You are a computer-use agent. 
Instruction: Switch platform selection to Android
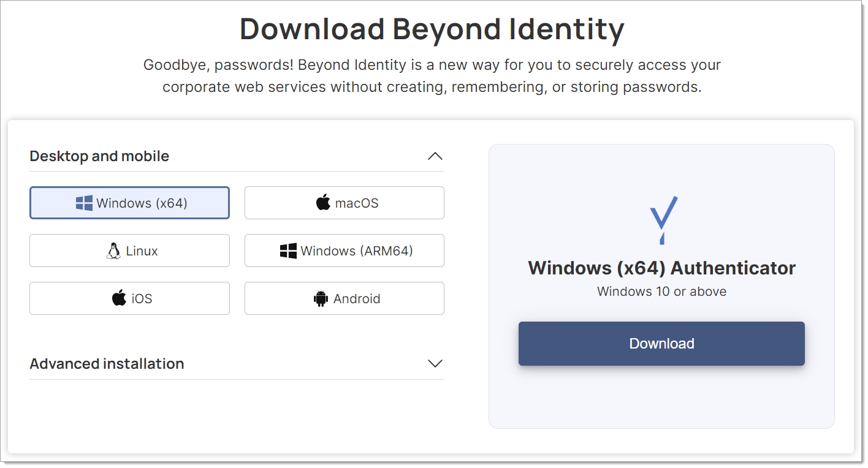point(344,298)
